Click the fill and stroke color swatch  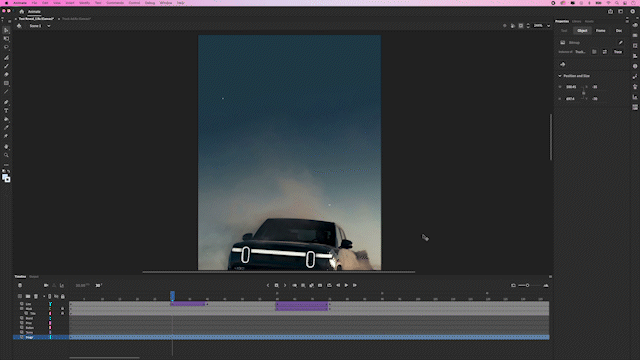[6, 178]
